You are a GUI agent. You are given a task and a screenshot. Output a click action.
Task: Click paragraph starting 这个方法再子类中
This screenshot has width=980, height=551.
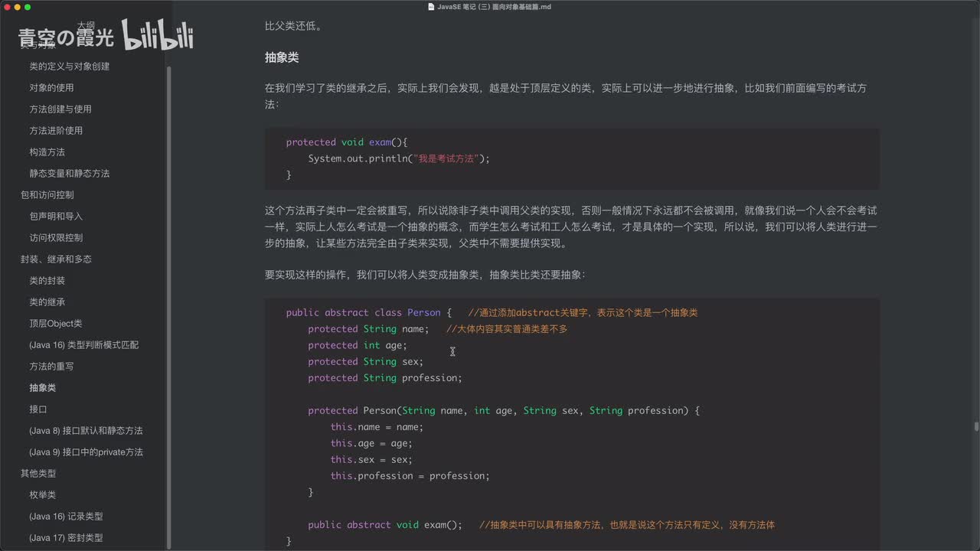[571, 227]
